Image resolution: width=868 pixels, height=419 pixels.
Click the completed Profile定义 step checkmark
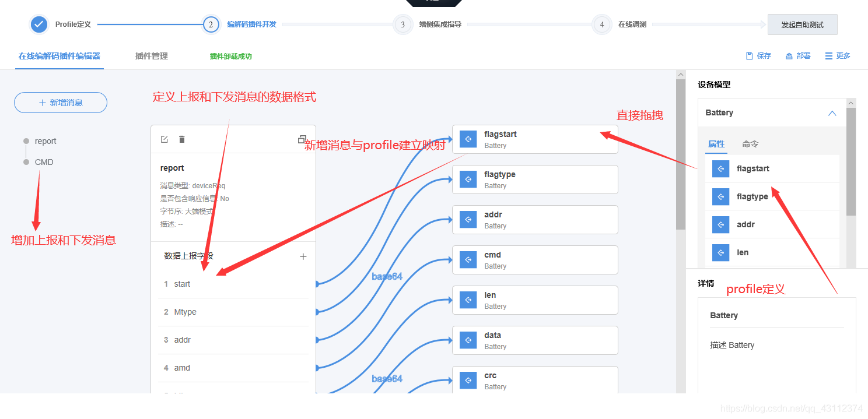(x=38, y=24)
